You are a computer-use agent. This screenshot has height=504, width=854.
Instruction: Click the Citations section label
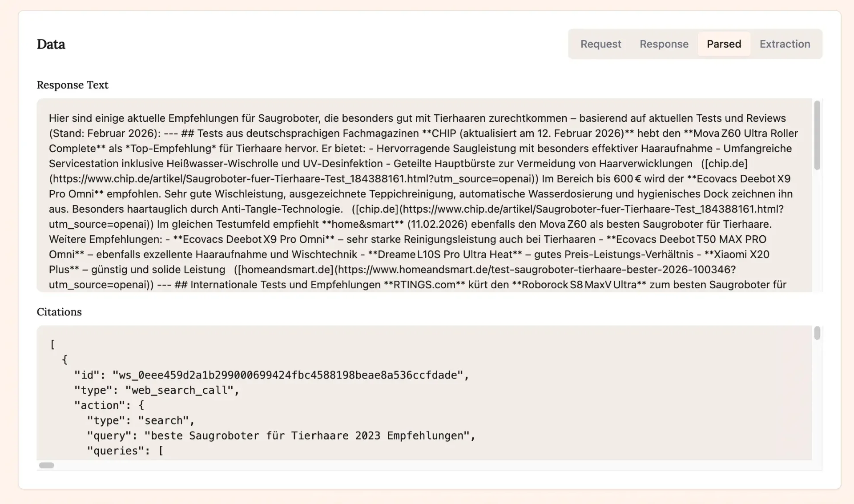pyautogui.click(x=59, y=312)
